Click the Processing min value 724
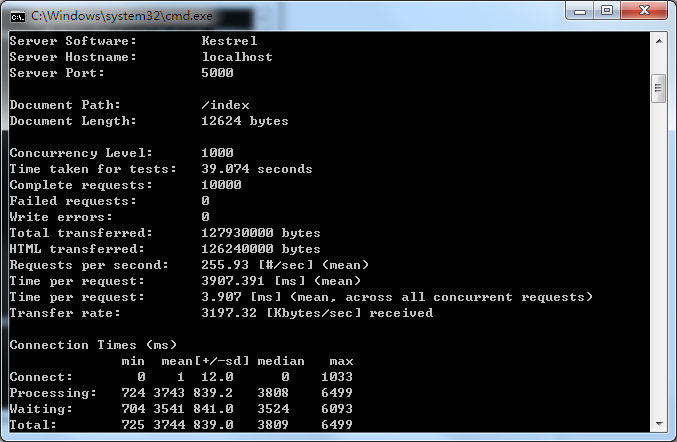 coord(133,392)
